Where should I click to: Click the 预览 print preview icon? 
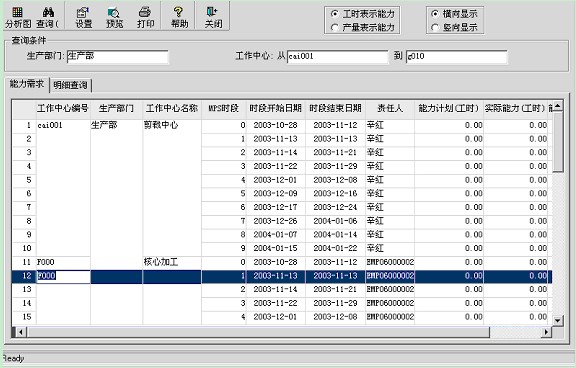pos(115,17)
